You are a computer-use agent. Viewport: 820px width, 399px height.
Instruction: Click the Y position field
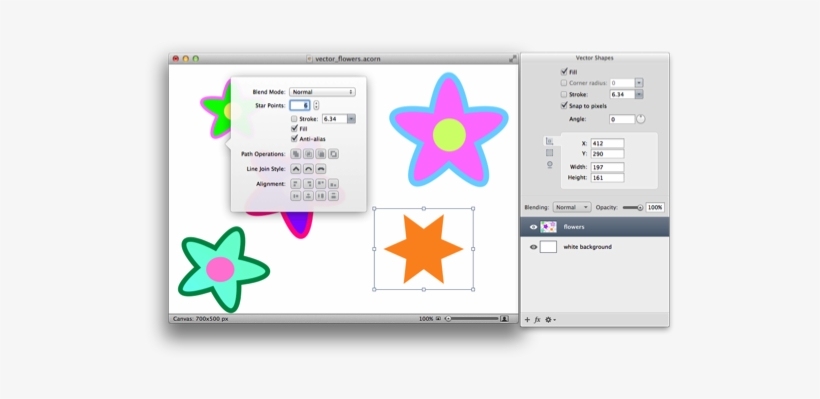(x=607, y=154)
